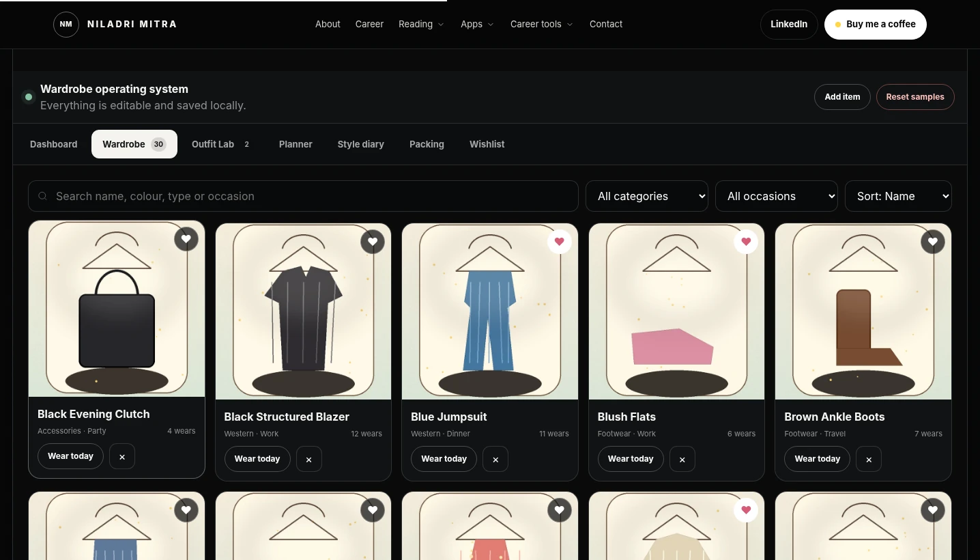Expand the Reading menu

click(x=421, y=24)
